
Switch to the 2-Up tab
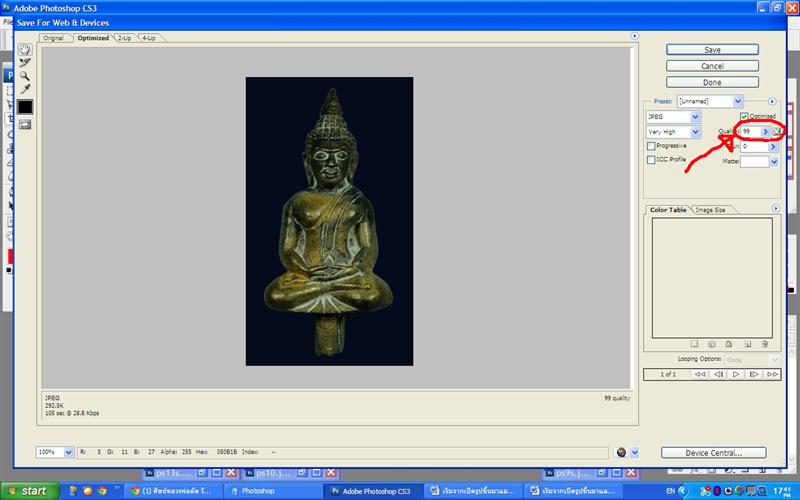(x=124, y=38)
